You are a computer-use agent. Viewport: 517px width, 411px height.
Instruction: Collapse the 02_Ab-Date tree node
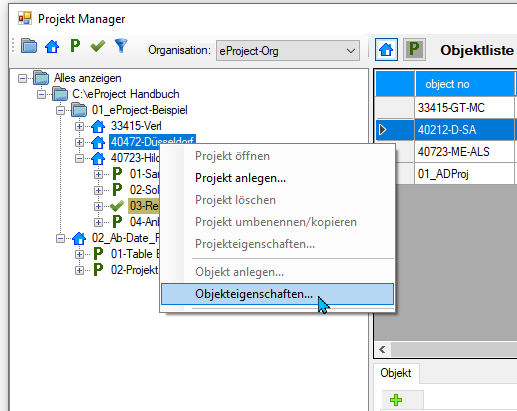[x=60, y=238]
